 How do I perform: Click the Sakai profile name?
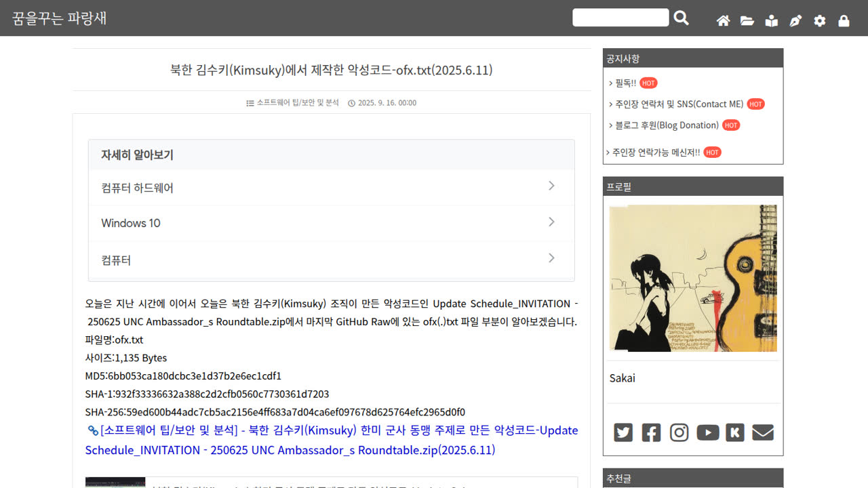tap(623, 378)
